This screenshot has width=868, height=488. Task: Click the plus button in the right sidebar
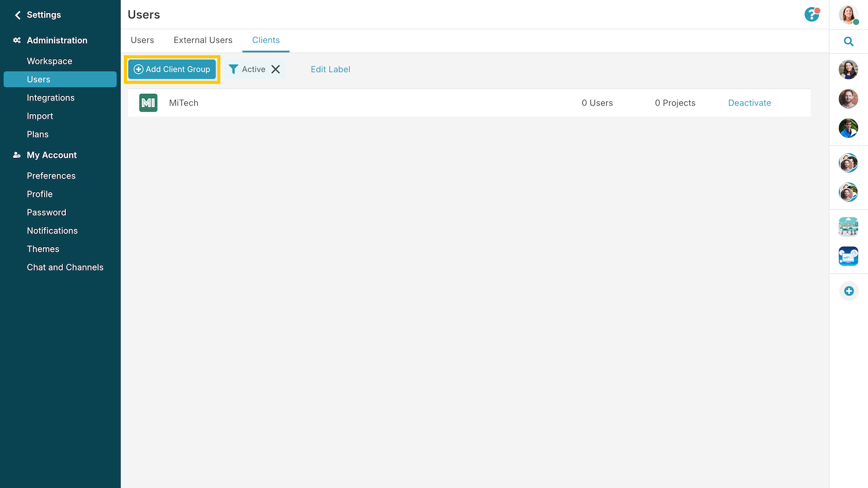(x=848, y=291)
